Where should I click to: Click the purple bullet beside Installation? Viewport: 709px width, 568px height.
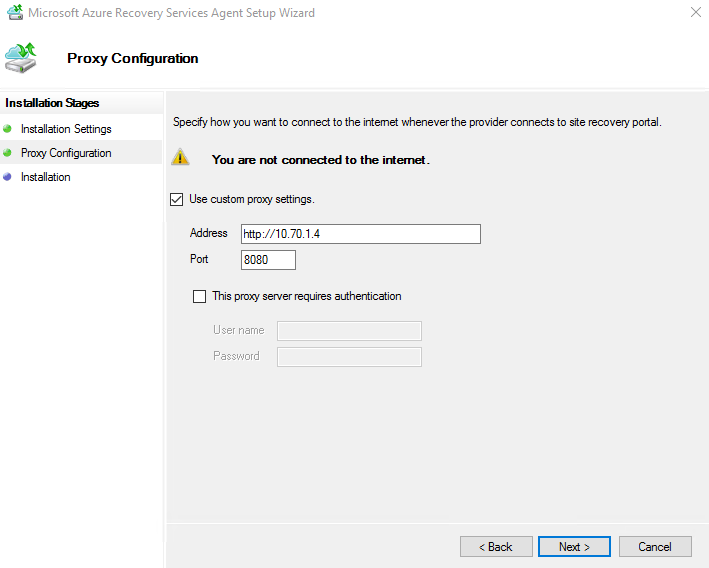(x=7, y=177)
